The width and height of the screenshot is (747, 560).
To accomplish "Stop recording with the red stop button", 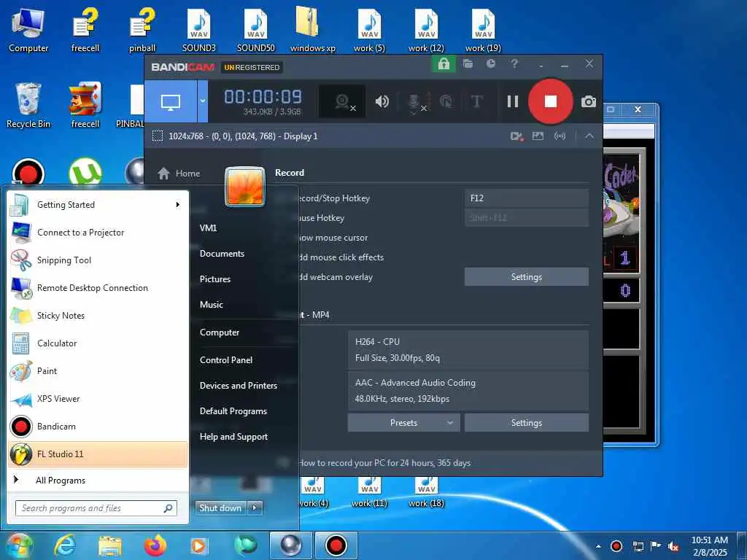I will click(x=550, y=101).
